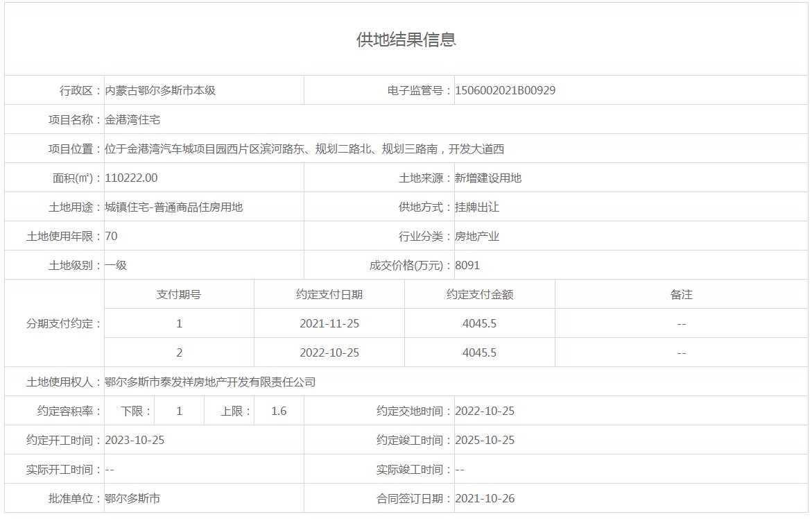
Task: Select the 电子监管号 label
Action: click(420, 91)
